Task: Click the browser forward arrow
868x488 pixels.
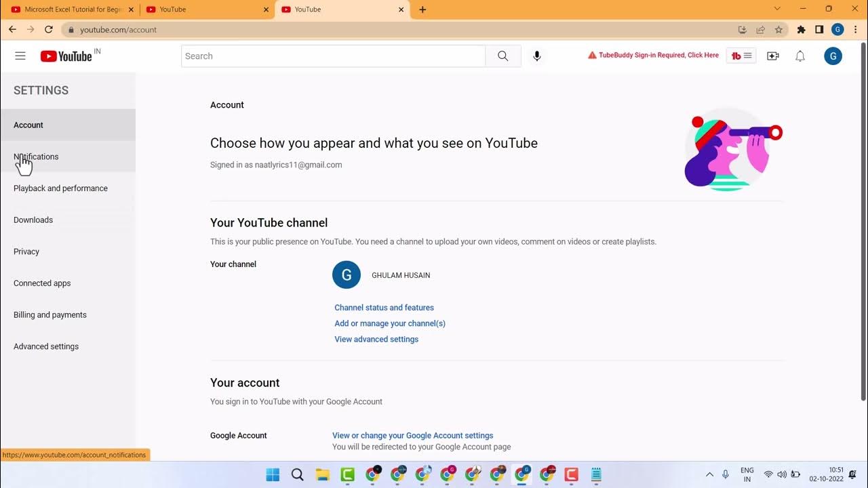Action: click(x=31, y=30)
